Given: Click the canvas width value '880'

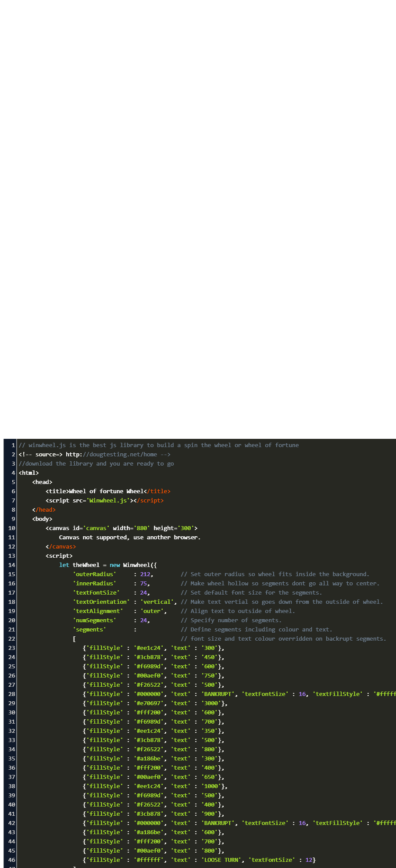Looking at the screenshot, I should coord(142,528).
